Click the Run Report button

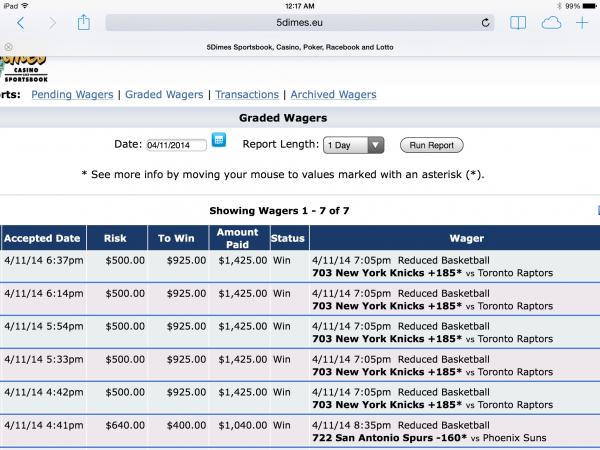[432, 145]
